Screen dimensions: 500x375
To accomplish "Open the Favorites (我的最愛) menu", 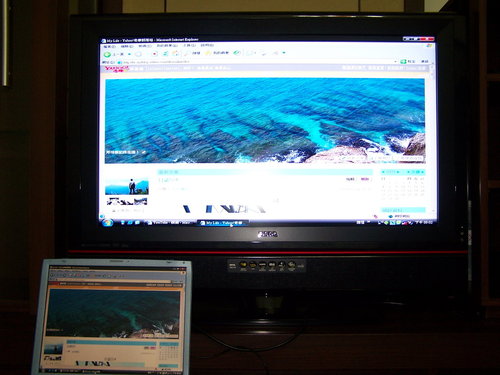I will [x=167, y=46].
